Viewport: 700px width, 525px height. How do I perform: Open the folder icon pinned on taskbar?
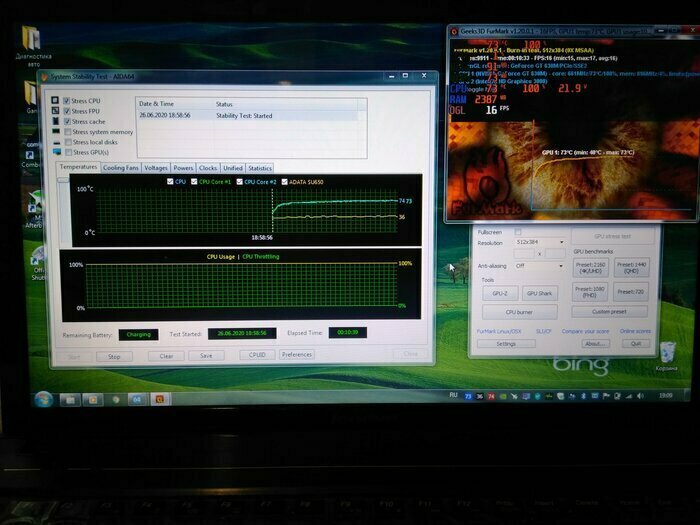70,400
